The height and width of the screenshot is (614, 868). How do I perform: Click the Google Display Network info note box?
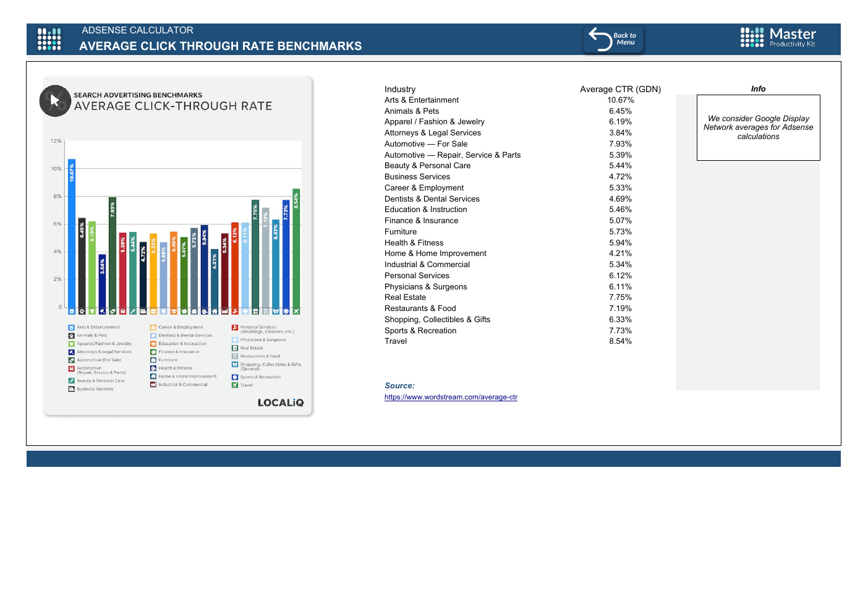[758, 127]
